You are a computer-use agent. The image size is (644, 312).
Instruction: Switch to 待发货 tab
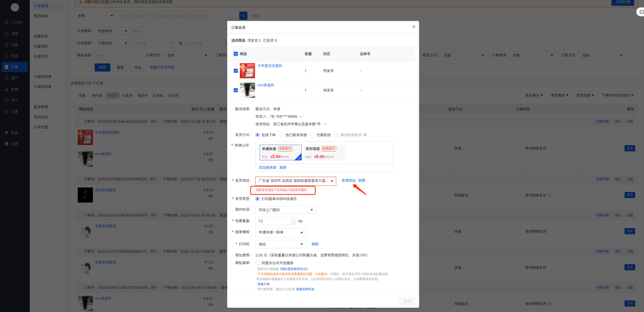click(112, 95)
